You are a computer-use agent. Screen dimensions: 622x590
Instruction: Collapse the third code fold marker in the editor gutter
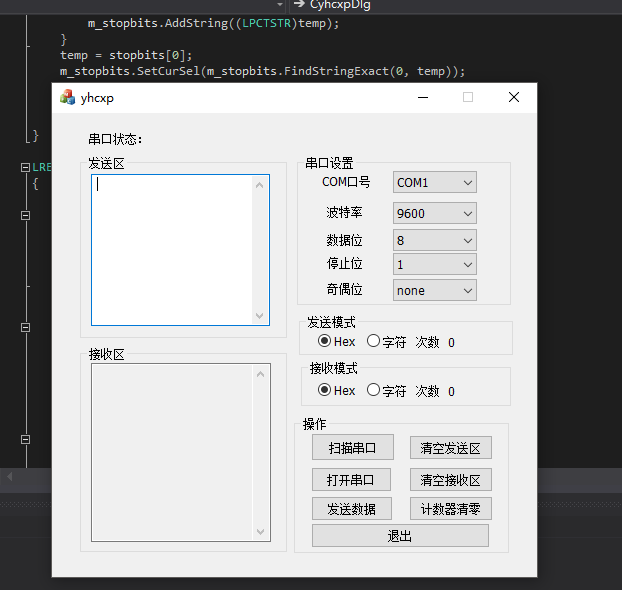coord(25,327)
